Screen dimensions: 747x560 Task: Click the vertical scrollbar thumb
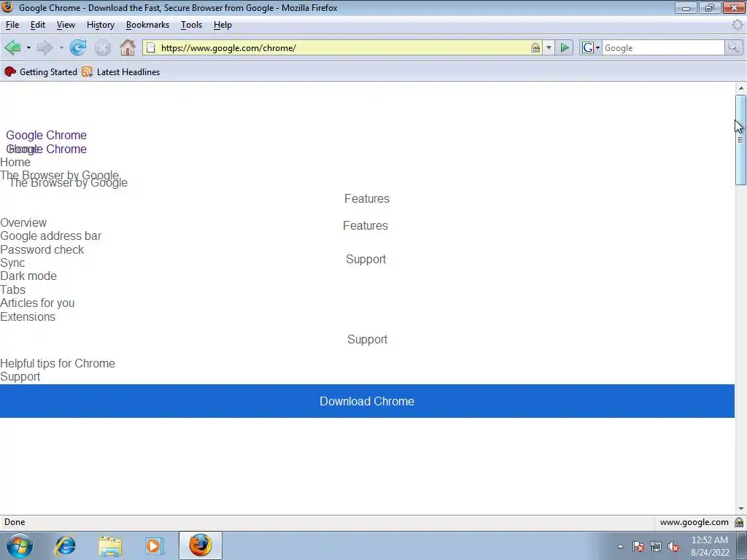pos(740,139)
